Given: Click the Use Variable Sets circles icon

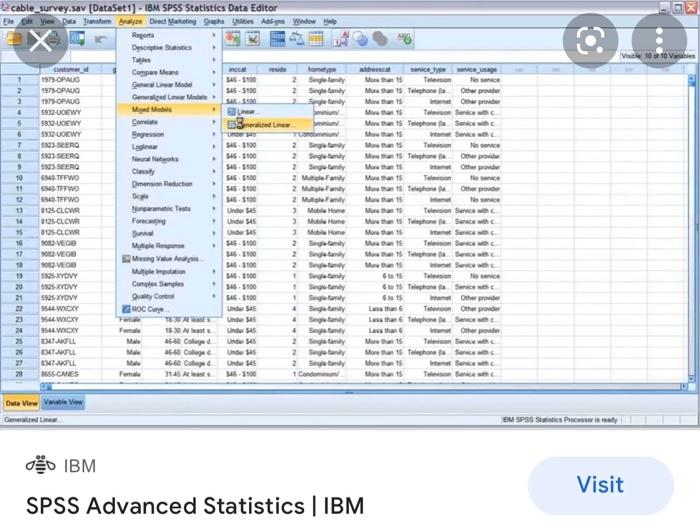Looking at the screenshot, I should coord(360,39).
